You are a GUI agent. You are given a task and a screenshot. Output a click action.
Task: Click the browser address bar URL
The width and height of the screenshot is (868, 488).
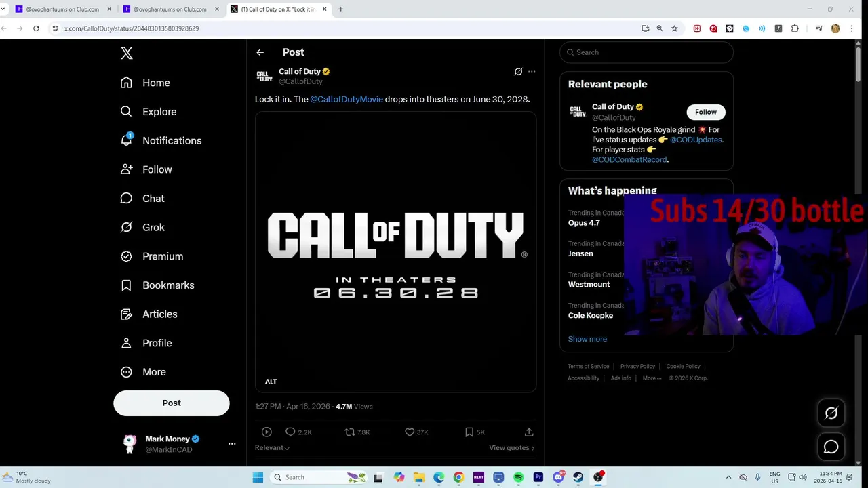point(132,28)
